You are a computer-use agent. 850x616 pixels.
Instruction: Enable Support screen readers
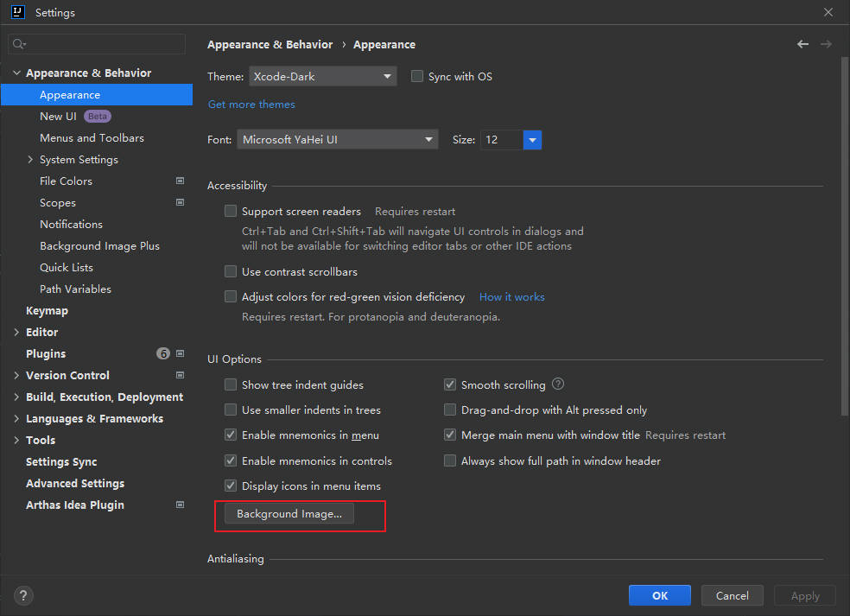pyautogui.click(x=231, y=211)
